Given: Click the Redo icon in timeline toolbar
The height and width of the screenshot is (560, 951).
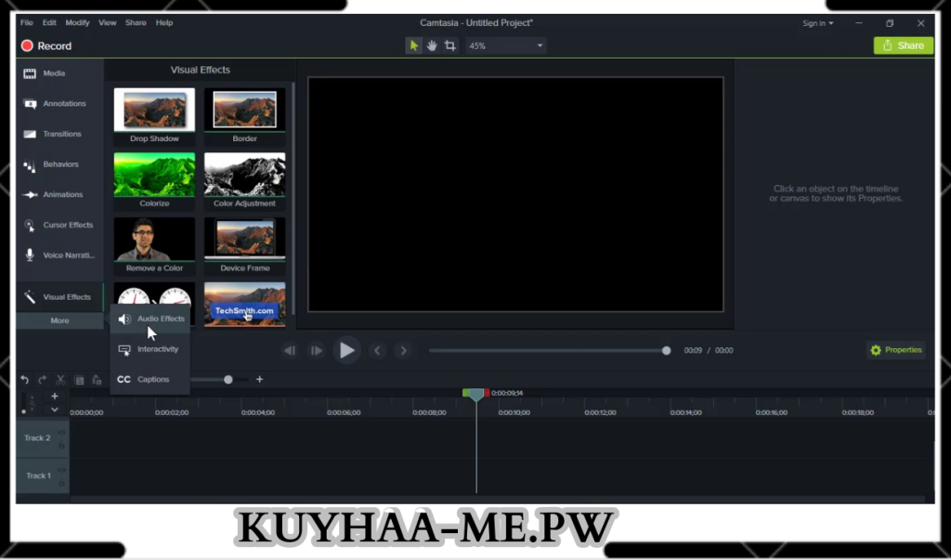Looking at the screenshot, I should tap(43, 380).
